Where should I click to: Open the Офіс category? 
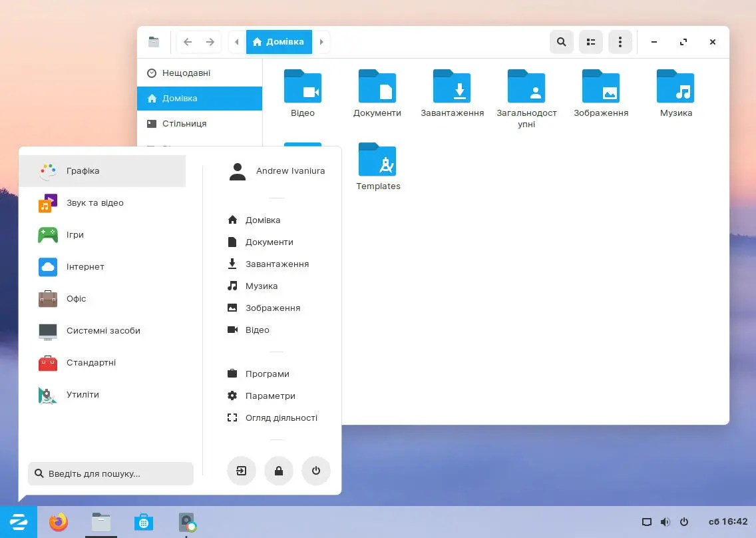click(102, 299)
